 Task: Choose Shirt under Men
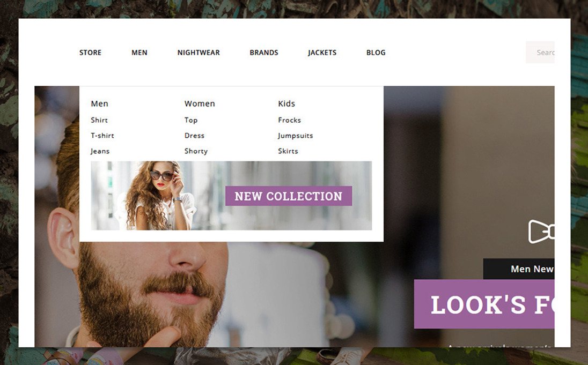pyautogui.click(x=99, y=120)
